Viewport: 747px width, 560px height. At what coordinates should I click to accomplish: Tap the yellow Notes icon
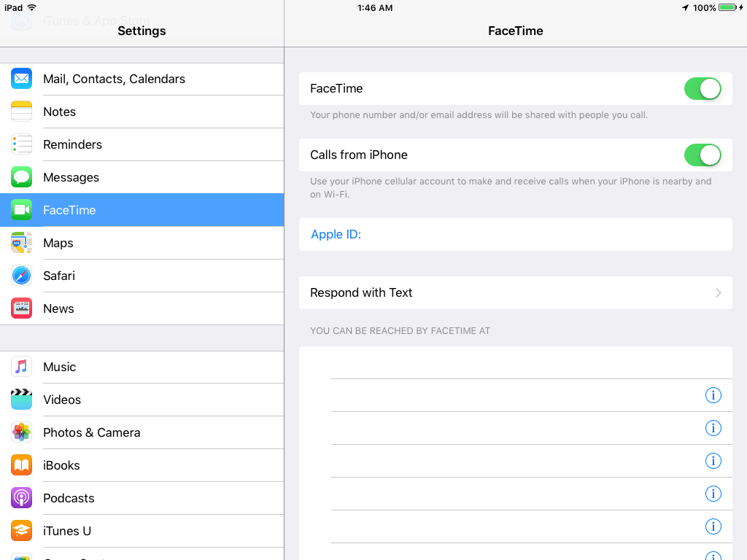tap(21, 112)
